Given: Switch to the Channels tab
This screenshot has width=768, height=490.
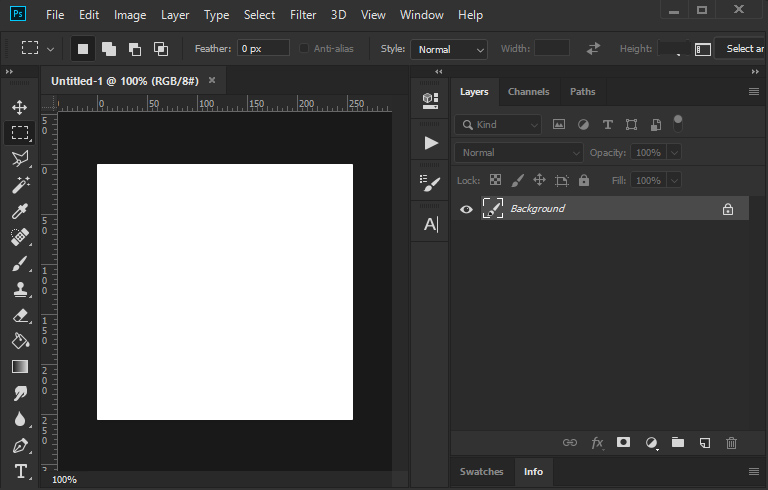Looking at the screenshot, I should pyautogui.click(x=528, y=92).
